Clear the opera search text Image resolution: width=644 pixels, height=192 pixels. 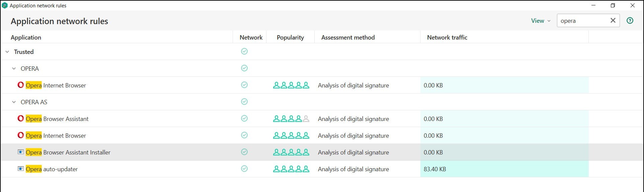click(x=613, y=20)
